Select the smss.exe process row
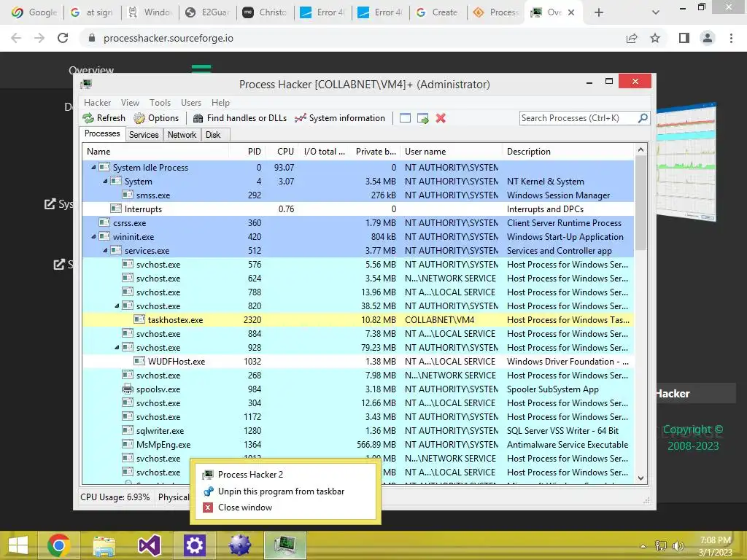Image resolution: width=747 pixels, height=560 pixels. pos(357,195)
